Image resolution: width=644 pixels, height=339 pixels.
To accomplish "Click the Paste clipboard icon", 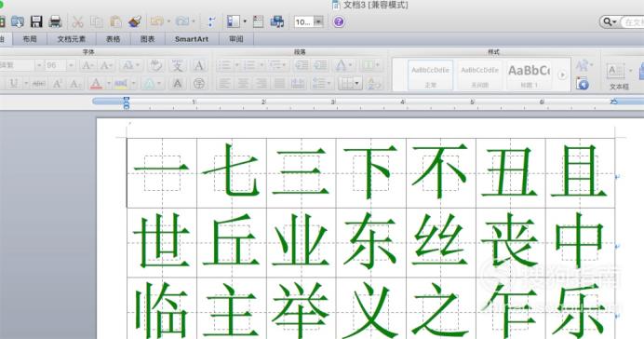I will point(115,21).
